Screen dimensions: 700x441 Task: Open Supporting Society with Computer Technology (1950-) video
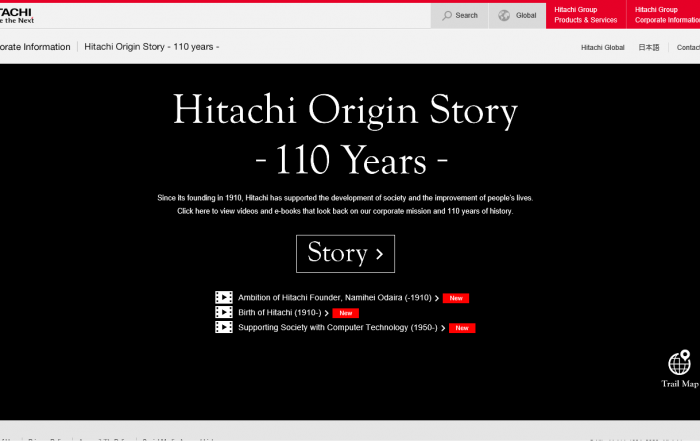pyautogui.click(x=338, y=328)
